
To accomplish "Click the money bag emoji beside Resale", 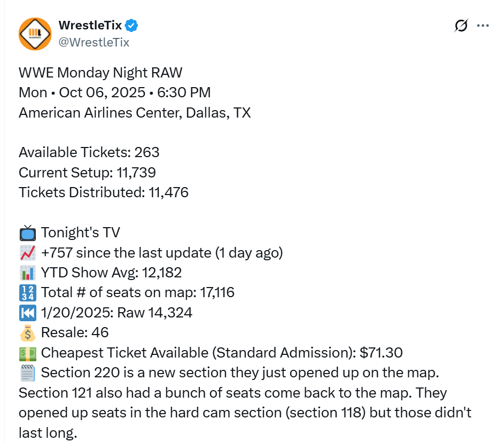I will pyautogui.click(x=27, y=333).
